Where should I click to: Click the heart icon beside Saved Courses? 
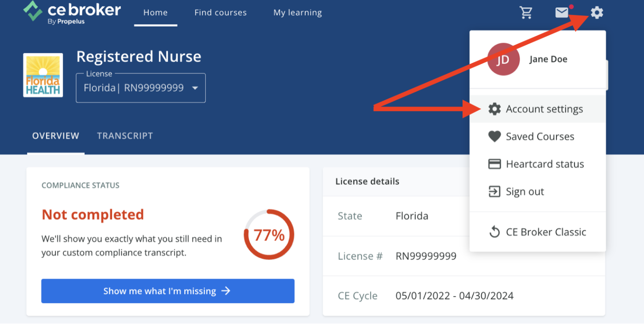click(x=494, y=136)
